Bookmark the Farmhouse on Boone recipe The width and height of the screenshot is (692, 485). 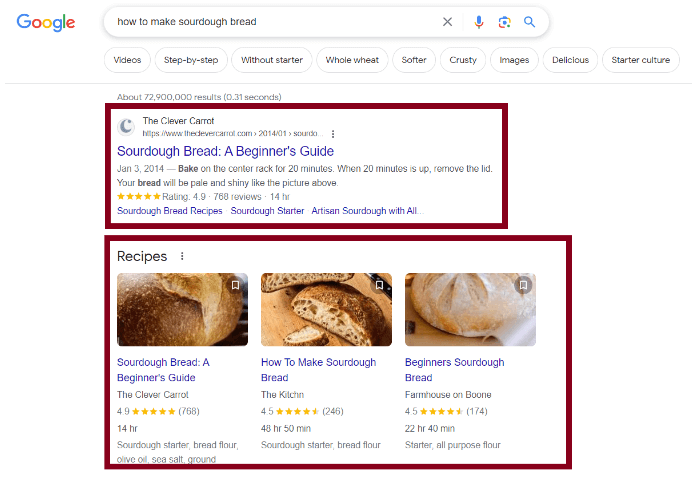click(x=523, y=285)
